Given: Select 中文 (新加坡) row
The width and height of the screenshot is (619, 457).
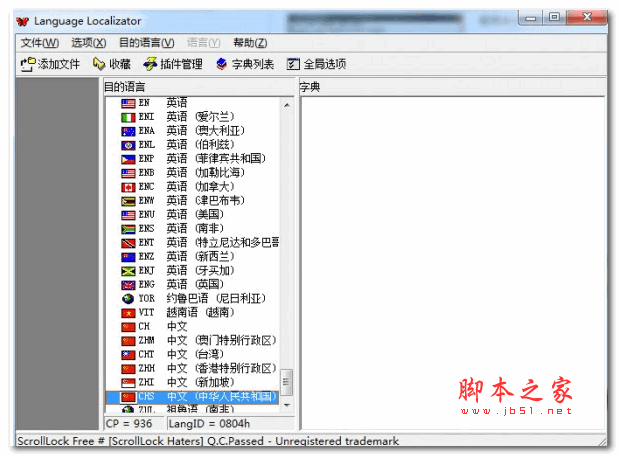Looking at the screenshot, I should [x=193, y=383].
